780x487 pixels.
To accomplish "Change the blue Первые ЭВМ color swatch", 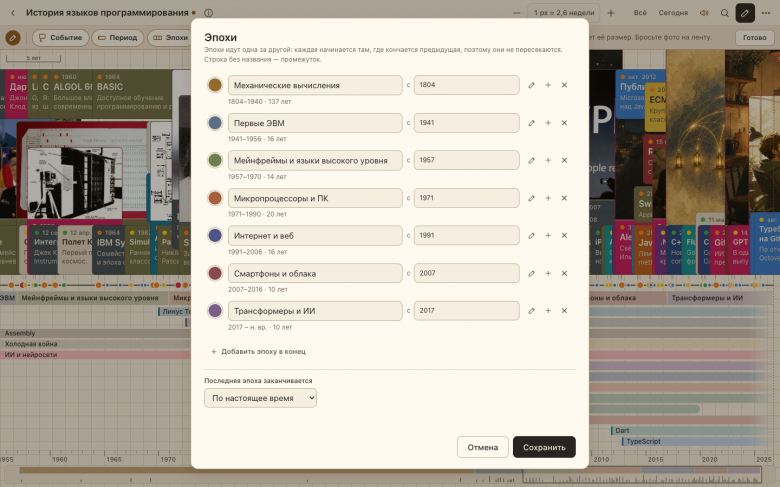I will [x=215, y=123].
